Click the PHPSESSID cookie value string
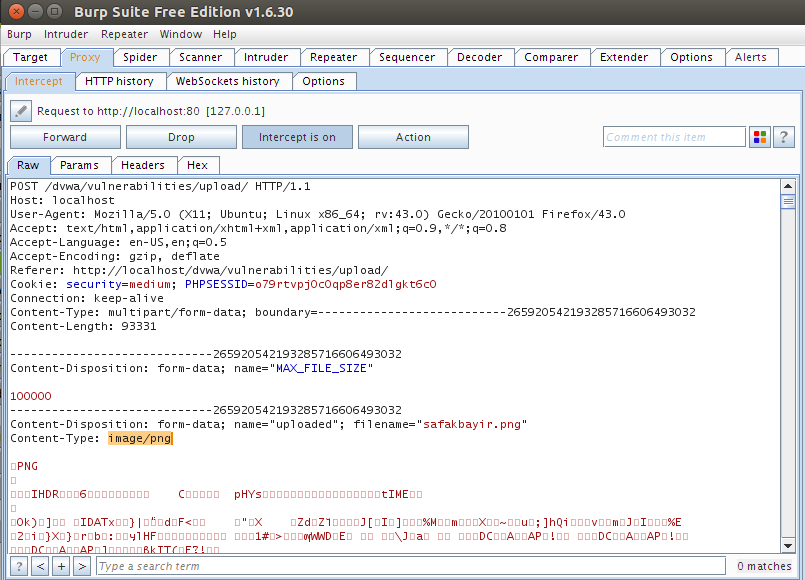This screenshot has height=580, width=805. tap(346, 284)
